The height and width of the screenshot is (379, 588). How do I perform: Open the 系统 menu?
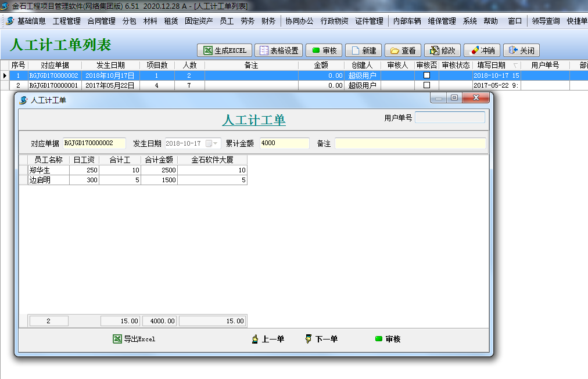click(469, 20)
